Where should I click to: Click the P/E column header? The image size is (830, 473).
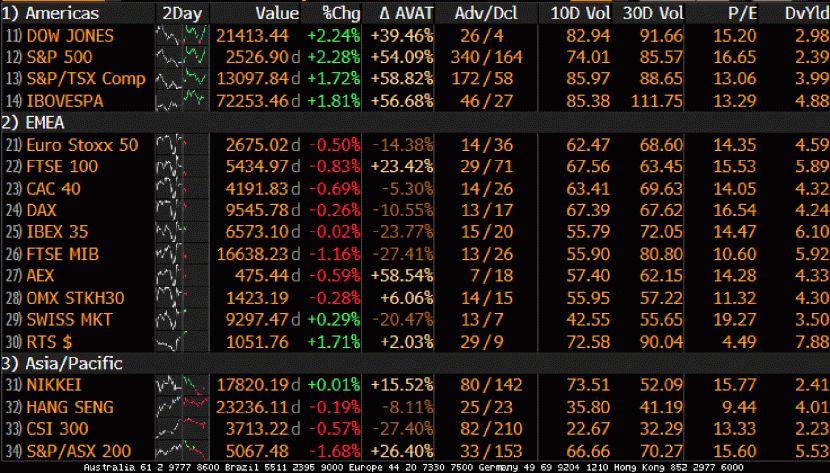pos(742,13)
